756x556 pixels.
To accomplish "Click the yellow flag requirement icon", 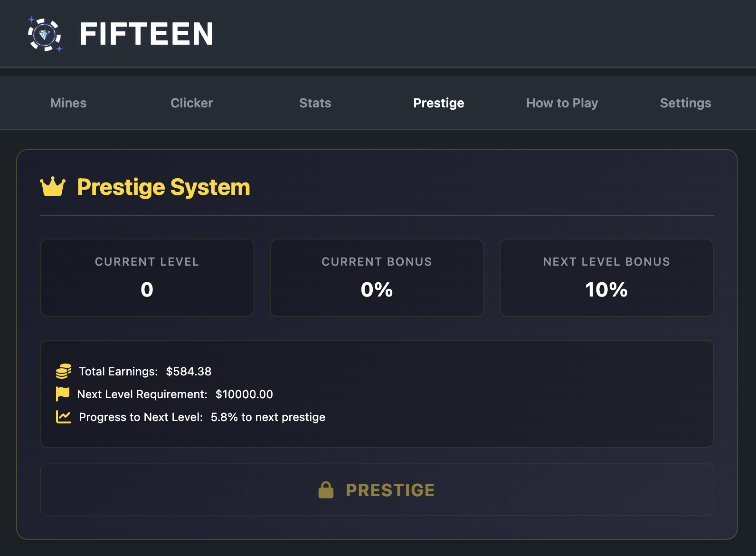I will 63,394.
